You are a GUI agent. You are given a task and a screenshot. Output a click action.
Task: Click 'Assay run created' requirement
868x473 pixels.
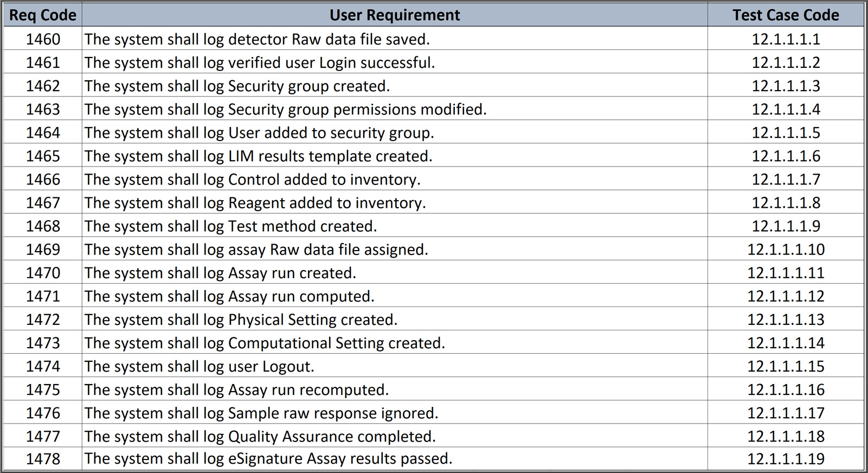pyautogui.click(x=221, y=272)
